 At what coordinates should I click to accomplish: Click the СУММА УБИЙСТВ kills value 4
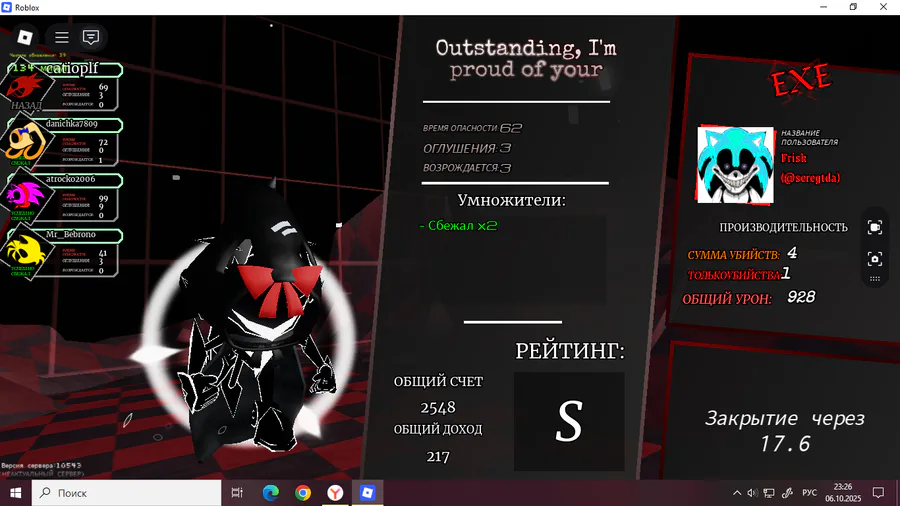coord(792,253)
